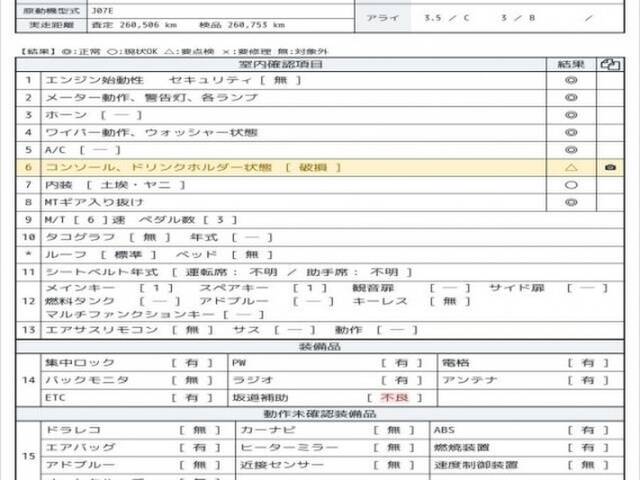Click the double-circle result in the horn row
640x480 pixels.
click(571, 115)
